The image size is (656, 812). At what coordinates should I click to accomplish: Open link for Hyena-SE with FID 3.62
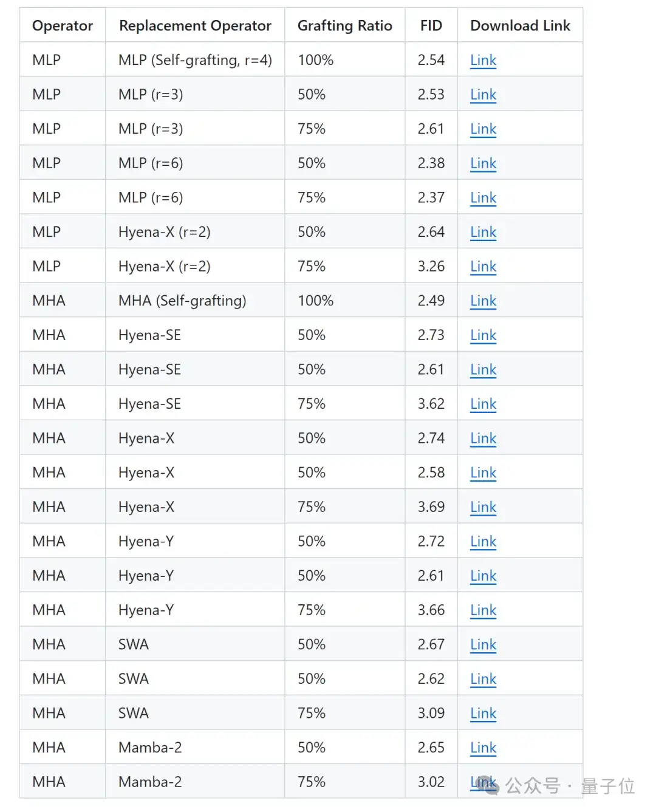point(483,404)
